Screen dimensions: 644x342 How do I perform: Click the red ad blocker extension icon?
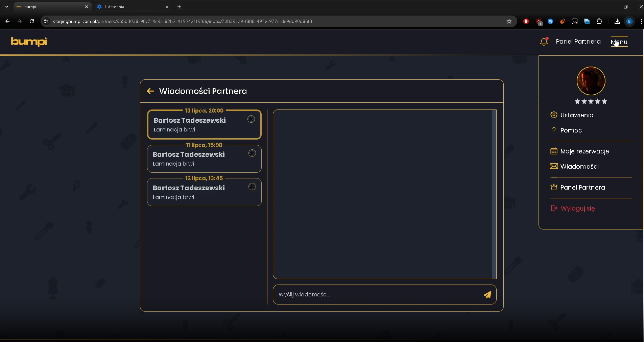click(x=526, y=21)
